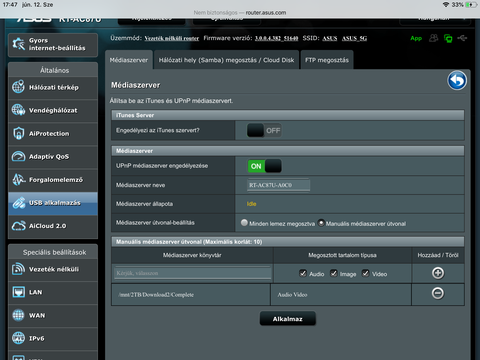Select Minden lemez megosztva radio button
The image size is (480, 360).
point(244,223)
